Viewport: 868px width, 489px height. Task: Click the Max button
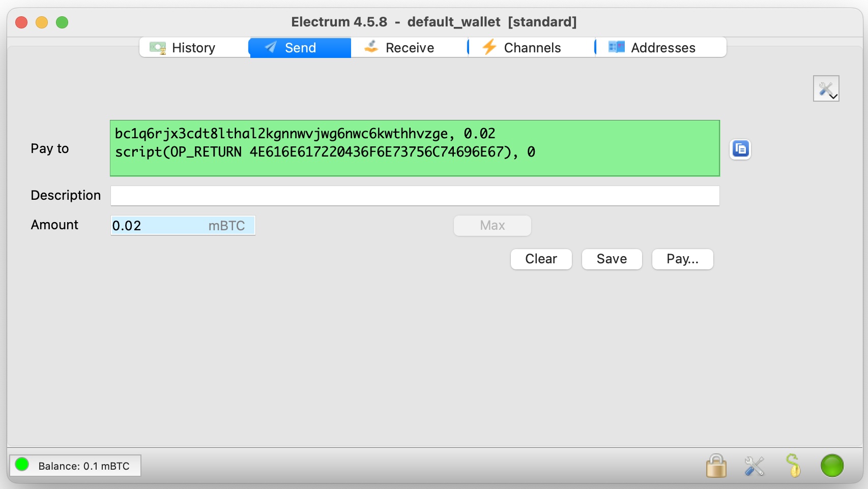click(x=492, y=225)
